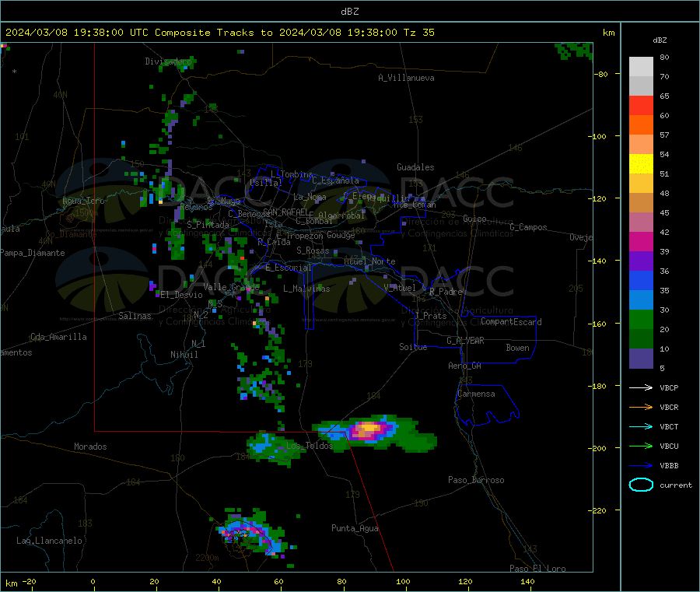Image resolution: width=700 pixels, height=592 pixels.
Task: Select the violet-gray 5-10 dBZ swatch
Action: pos(641,359)
